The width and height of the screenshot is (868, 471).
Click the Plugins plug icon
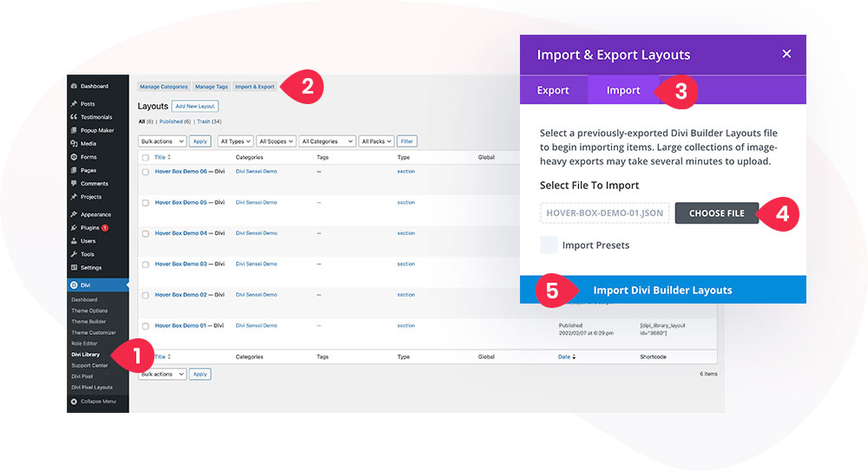tap(74, 228)
